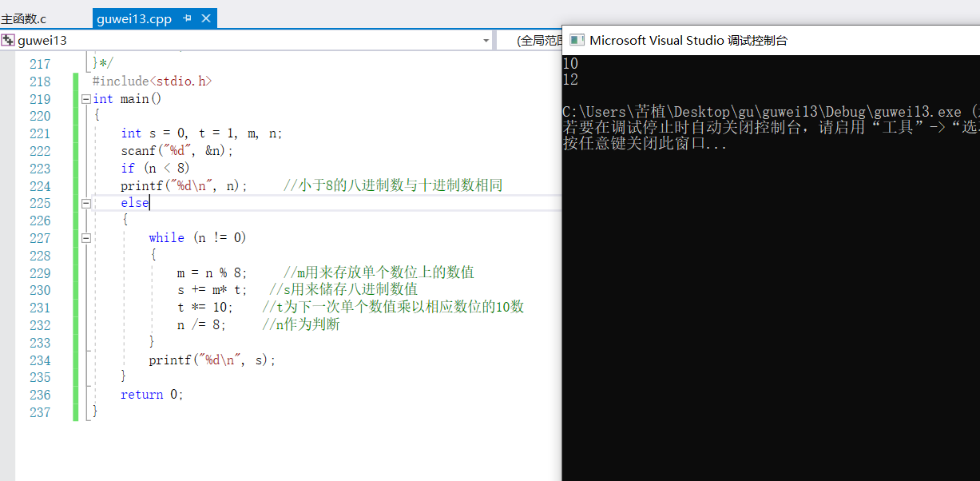Open the guwei13 project scope dropdown
Screen dimensions: 980x481
(486, 40)
